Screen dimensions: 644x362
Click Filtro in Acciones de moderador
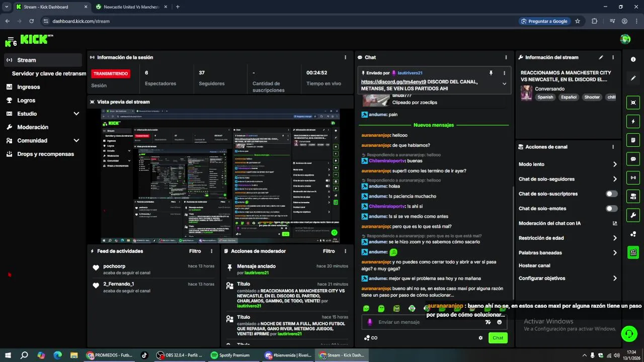(x=329, y=251)
